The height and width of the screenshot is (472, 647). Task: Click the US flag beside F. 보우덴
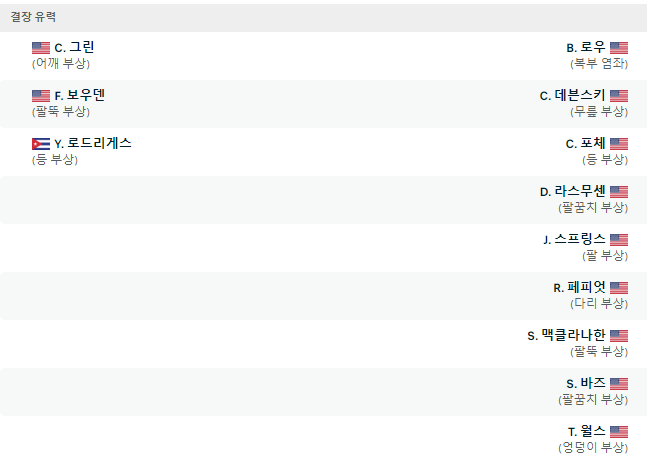click(41, 96)
